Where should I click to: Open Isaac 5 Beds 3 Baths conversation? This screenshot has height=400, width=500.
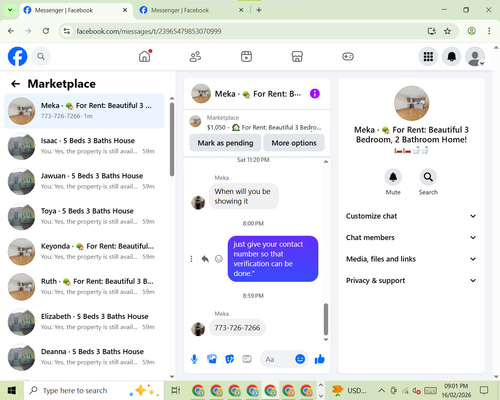(x=84, y=146)
